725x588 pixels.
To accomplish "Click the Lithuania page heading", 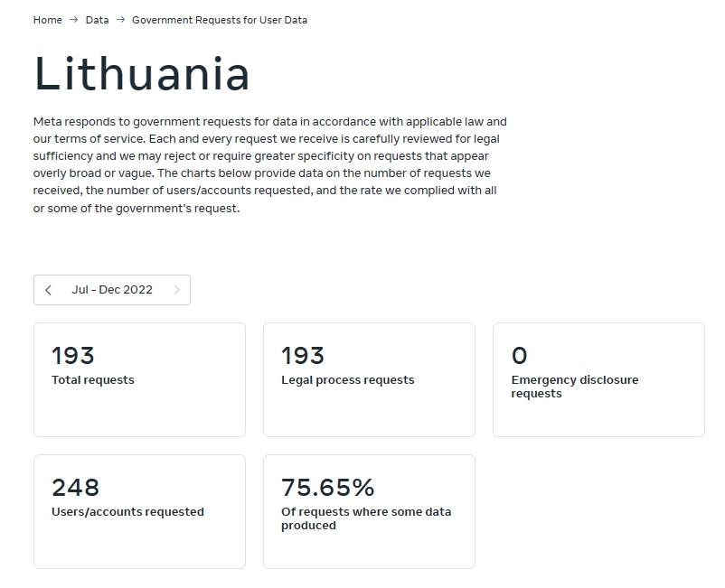I will (142, 73).
